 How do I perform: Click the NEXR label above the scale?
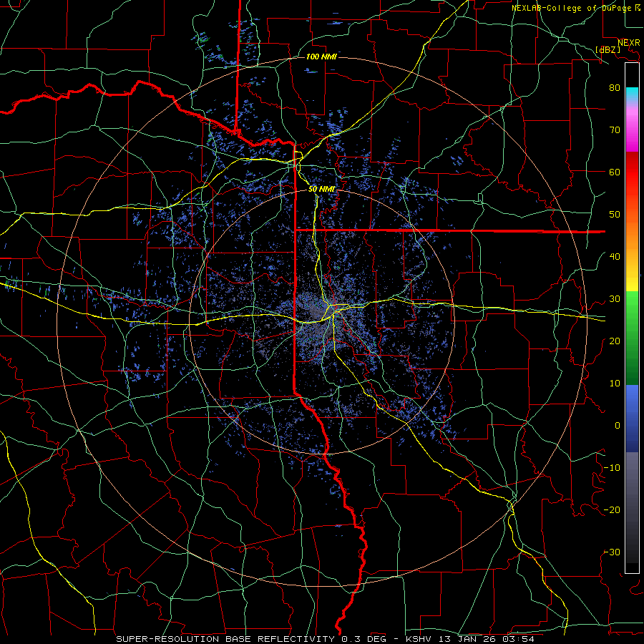pos(629,43)
